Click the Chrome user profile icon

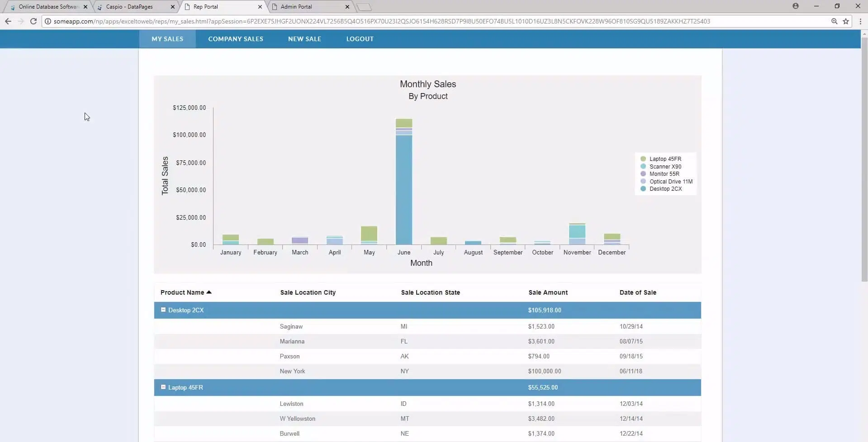[x=795, y=6]
